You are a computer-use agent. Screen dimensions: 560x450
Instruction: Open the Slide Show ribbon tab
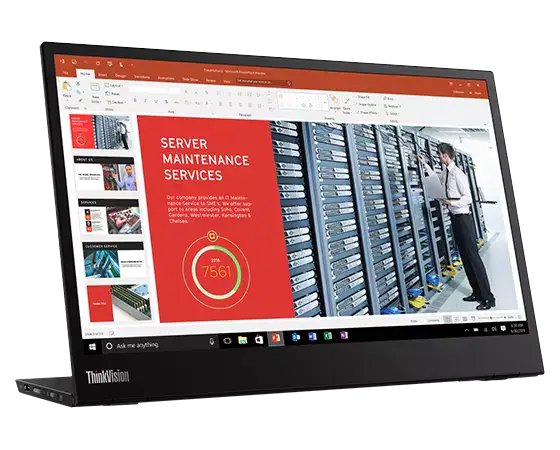190,80
